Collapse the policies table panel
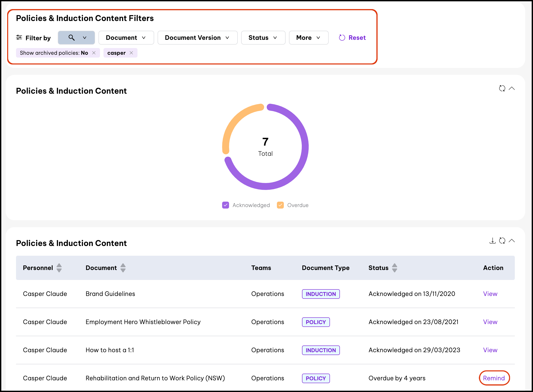The height and width of the screenshot is (392, 533). 512,241
